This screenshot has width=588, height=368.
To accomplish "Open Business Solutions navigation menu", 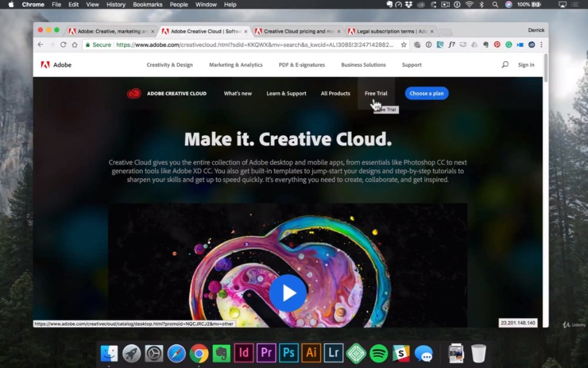I will pyautogui.click(x=363, y=65).
